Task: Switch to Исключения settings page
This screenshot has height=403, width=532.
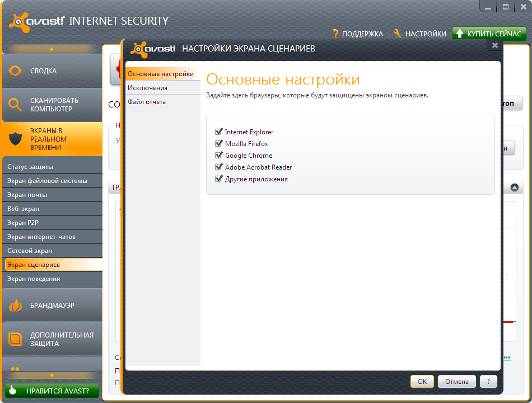Action: pyautogui.click(x=163, y=88)
